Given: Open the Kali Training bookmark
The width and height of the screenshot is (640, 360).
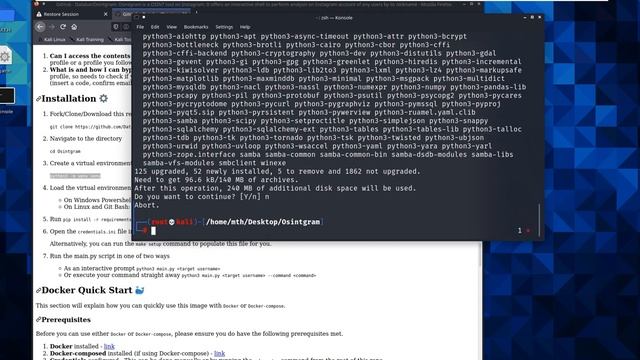Looking at the screenshot, I should click(87, 40).
